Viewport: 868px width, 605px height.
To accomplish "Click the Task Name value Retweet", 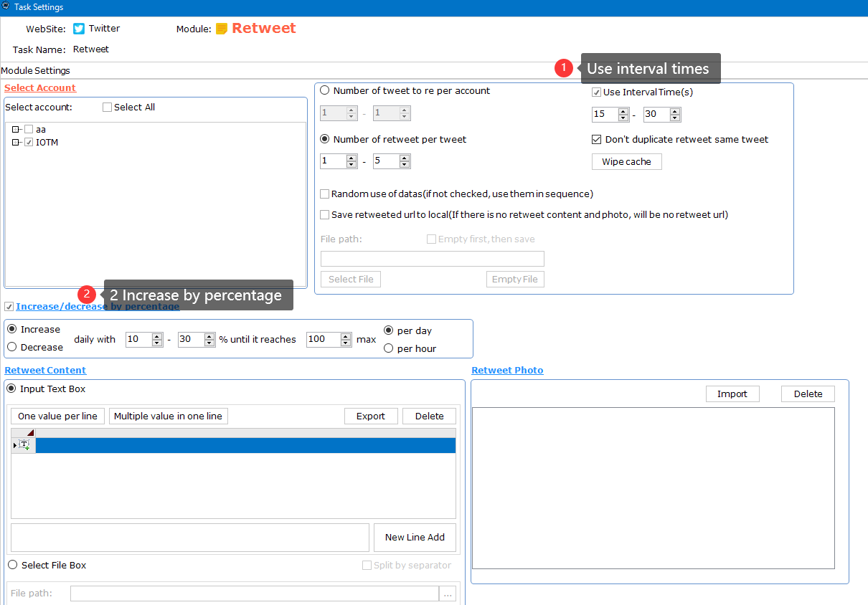I will pyautogui.click(x=91, y=49).
